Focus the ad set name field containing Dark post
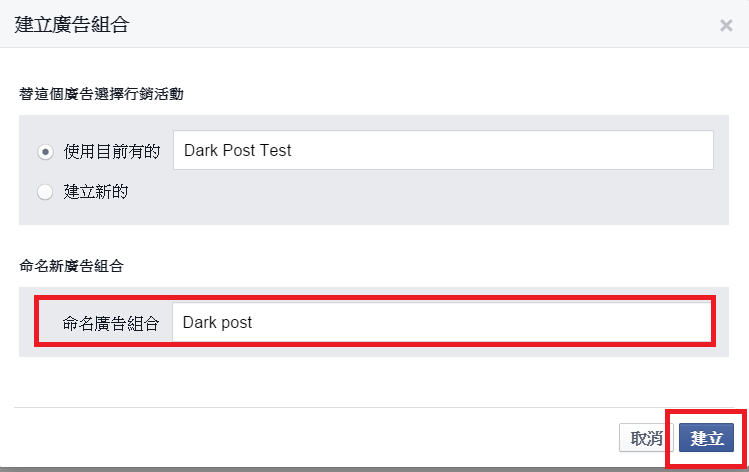Viewport: 749px width, 472px height. click(x=441, y=323)
